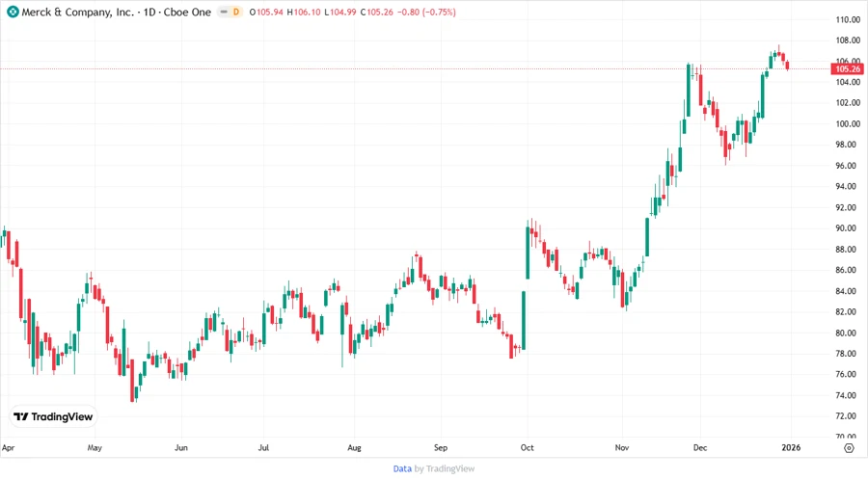The height and width of the screenshot is (480, 868).
Task: Open chart settings gear icon
Action: (x=849, y=448)
